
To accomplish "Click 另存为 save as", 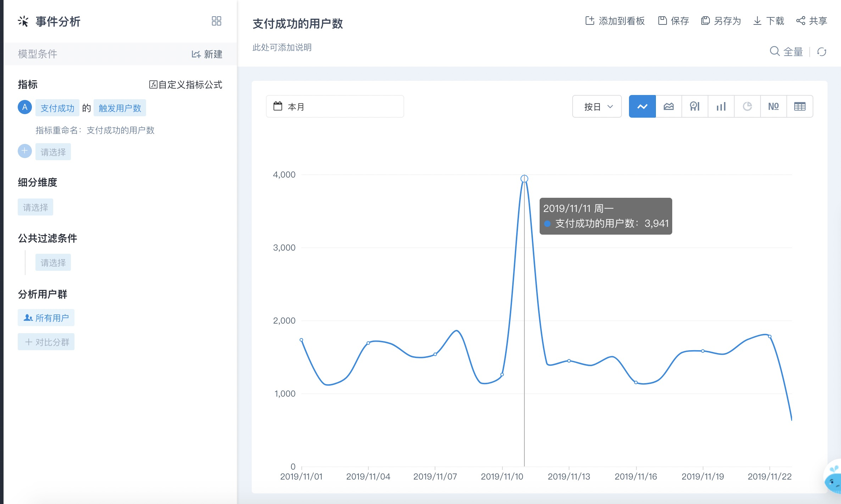I will coord(721,21).
